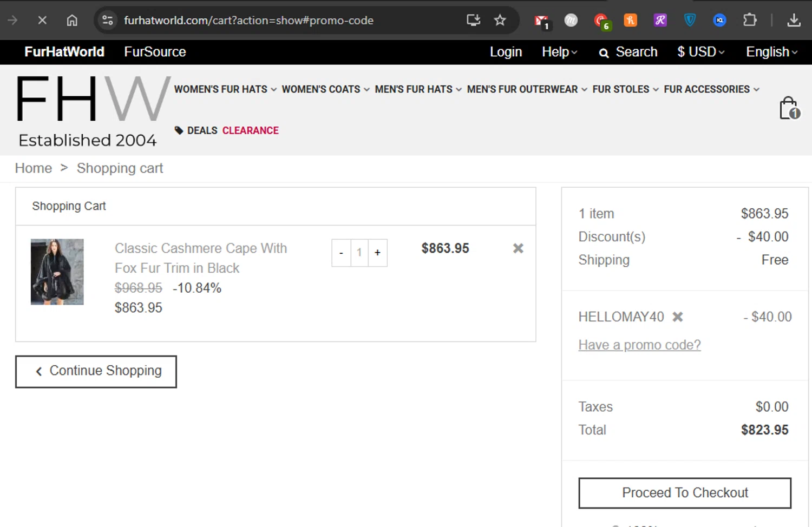Open the orange Honey extension icon

click(631, 21)
